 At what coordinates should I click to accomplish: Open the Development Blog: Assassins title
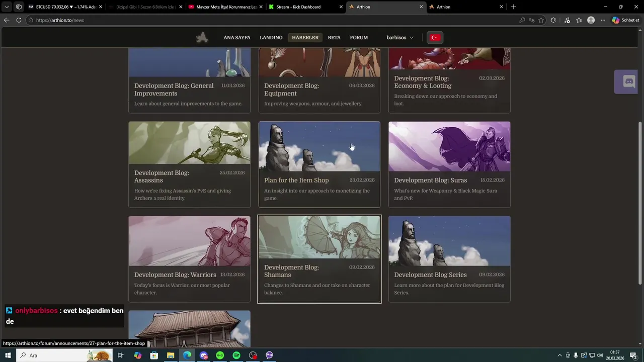pyautogui.click(x=162, y=176)
